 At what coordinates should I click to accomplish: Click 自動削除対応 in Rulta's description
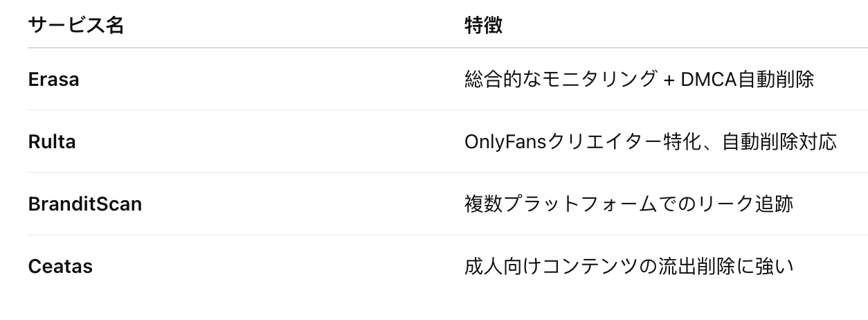779,142
